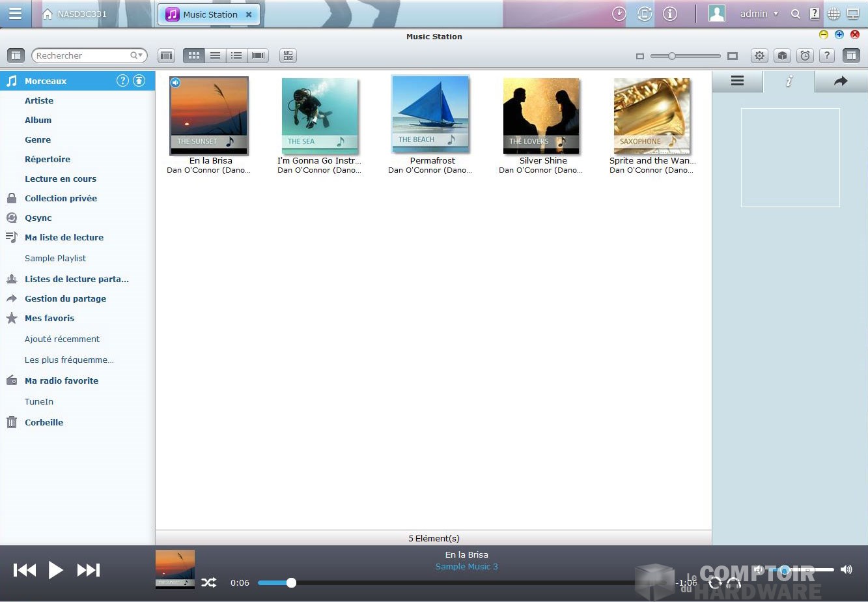Open the background tasks clock icon

(619, 14)
